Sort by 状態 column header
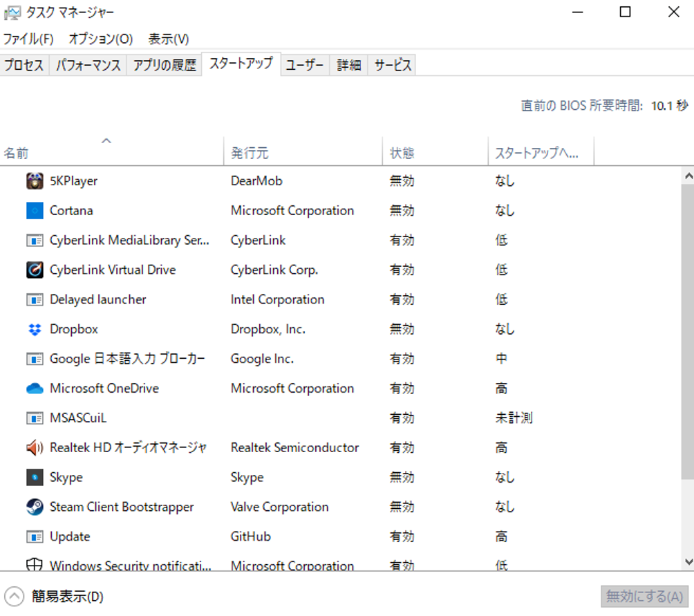694x616 pixels. click(x=402, y=153)
